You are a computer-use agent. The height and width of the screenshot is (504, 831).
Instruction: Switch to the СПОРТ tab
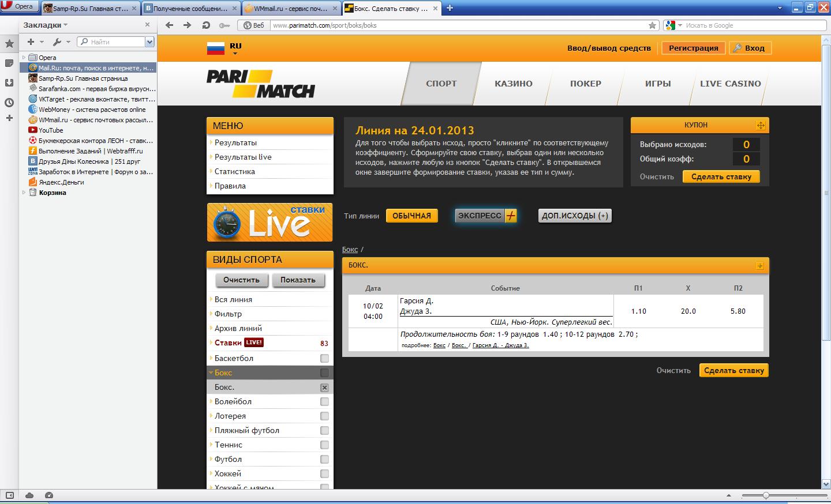coord(441,84)
